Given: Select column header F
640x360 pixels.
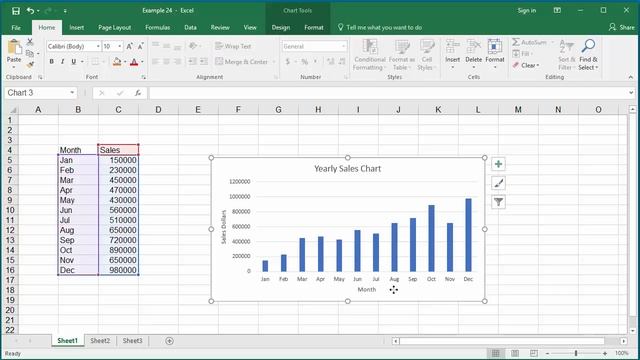Looking at the screenshot, I should click(x=238, y=109).
